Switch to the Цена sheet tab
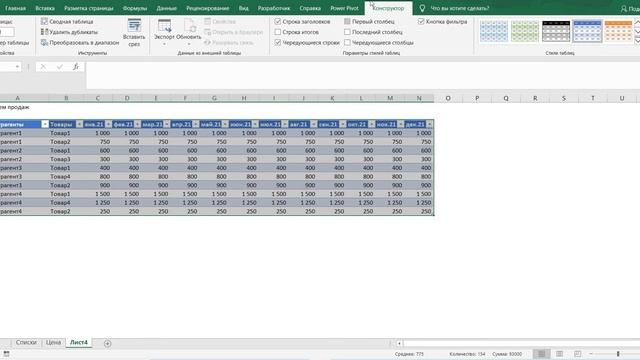The width and height of the screenshot is (640, 360). [53, 342]
